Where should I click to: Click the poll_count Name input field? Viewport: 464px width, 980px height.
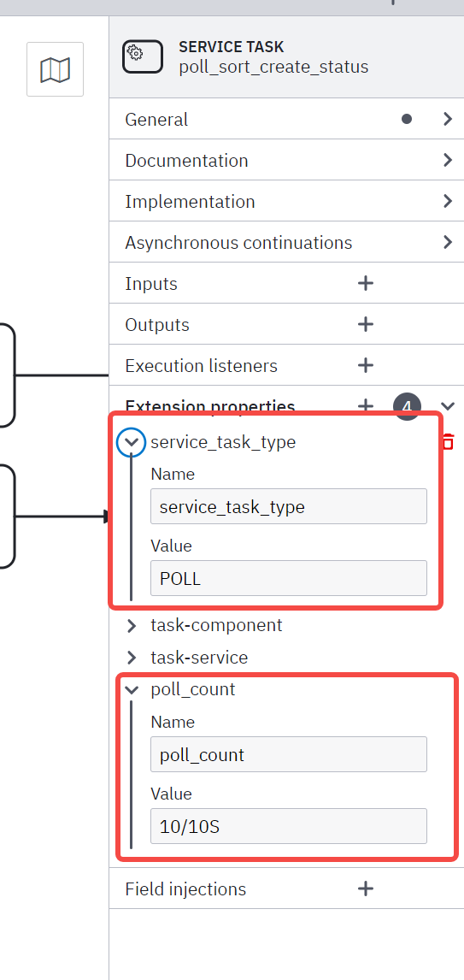coord(289,754)
